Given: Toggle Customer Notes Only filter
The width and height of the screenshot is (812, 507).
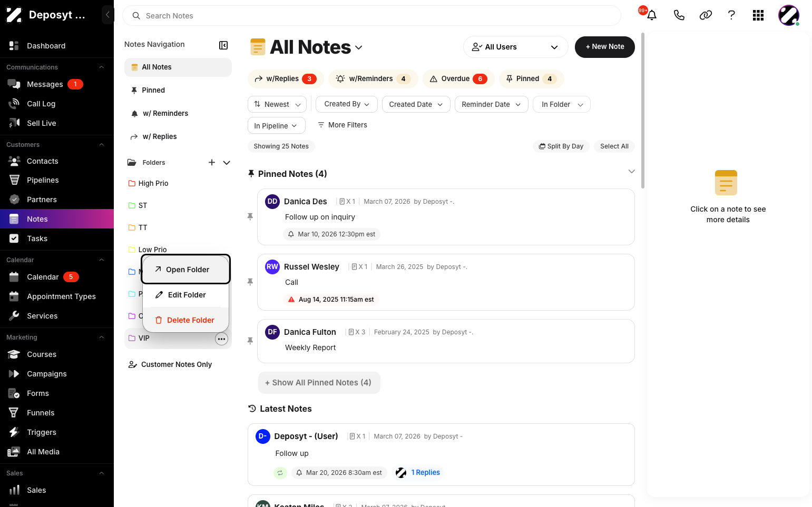Looking at the screenshot, I should (171, 364).
